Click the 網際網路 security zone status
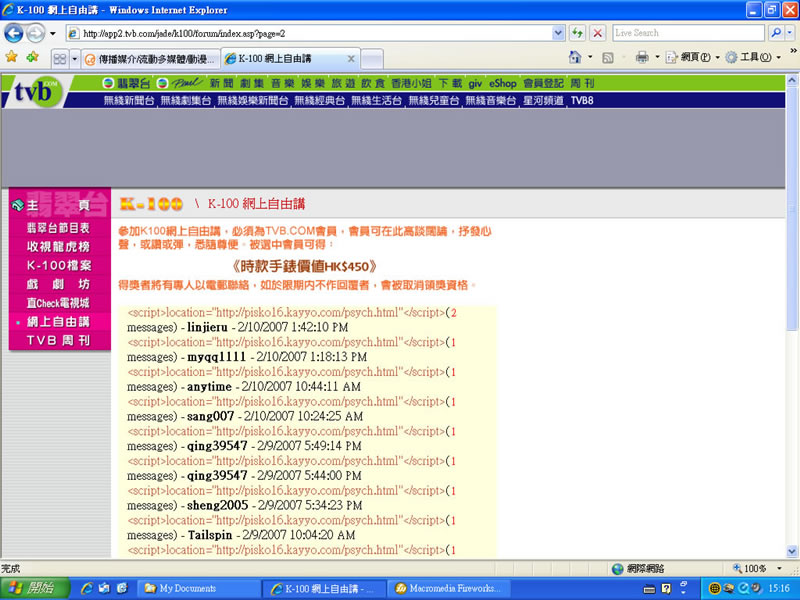The image size is (800, 600). (638, 568)
